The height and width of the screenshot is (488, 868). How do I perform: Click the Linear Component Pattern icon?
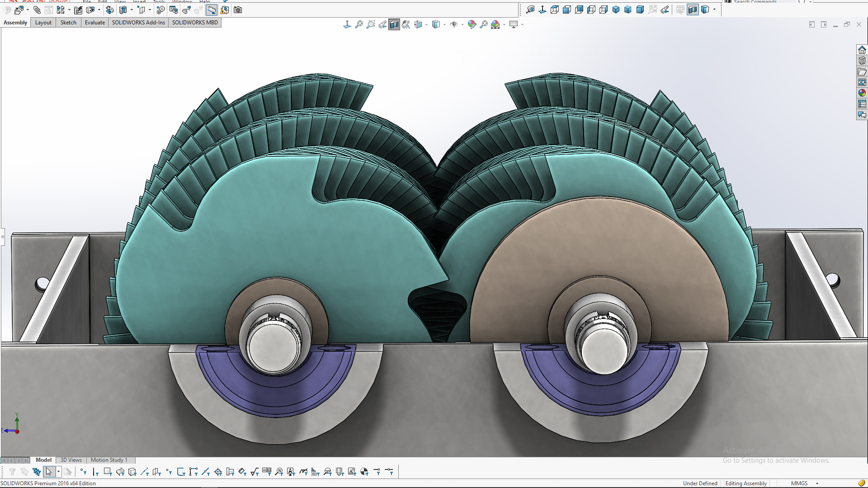pos(61,10)
